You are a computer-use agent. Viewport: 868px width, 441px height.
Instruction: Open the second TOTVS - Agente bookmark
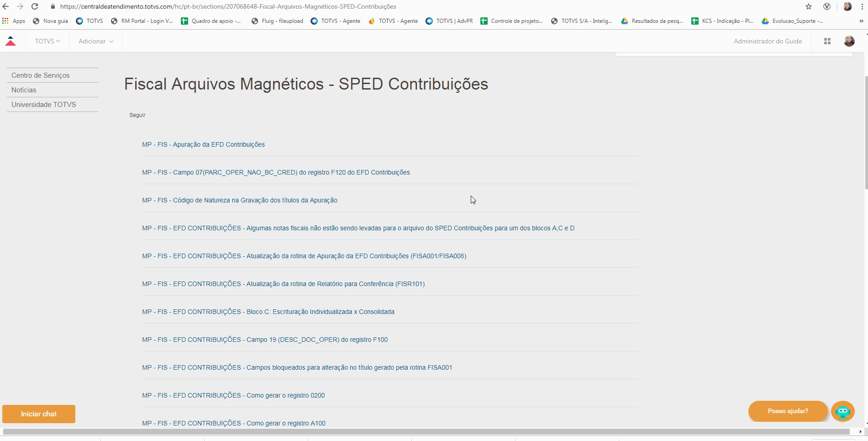pyautogui.click(x=393, y=21)
